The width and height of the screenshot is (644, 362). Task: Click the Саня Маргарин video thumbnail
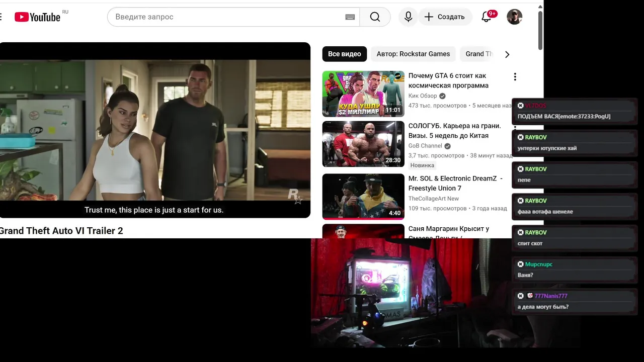point(363,231)
